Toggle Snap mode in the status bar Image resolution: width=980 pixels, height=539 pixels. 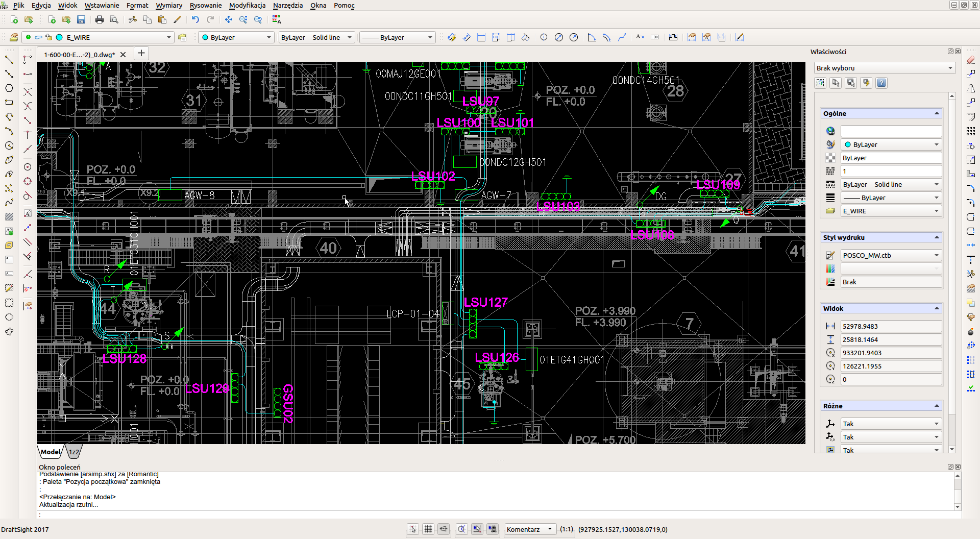413,529
